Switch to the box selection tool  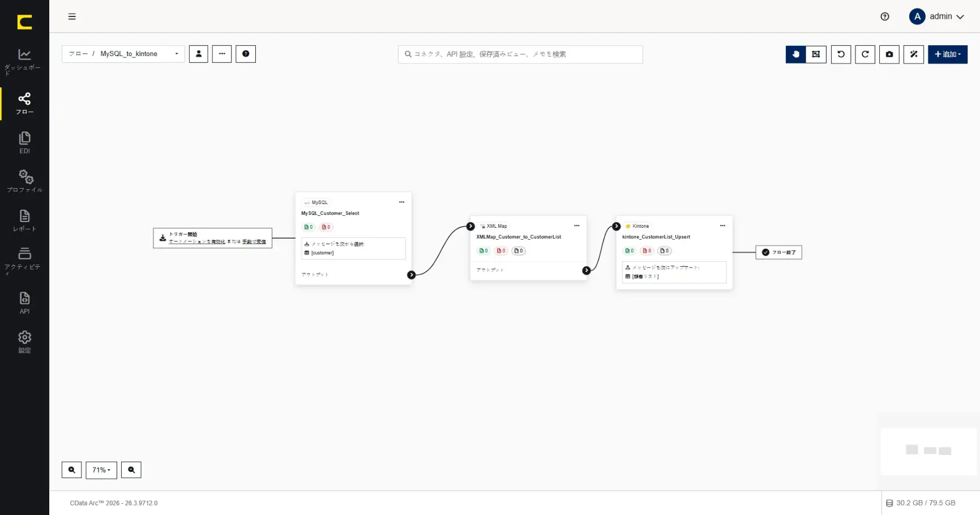pos(816,54)
